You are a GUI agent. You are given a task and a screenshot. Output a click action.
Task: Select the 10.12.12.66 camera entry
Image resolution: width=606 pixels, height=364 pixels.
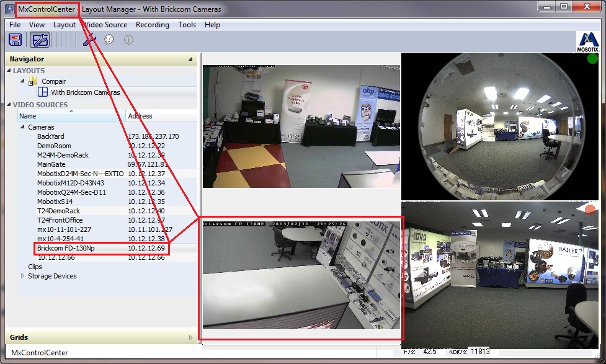(56, 257)
